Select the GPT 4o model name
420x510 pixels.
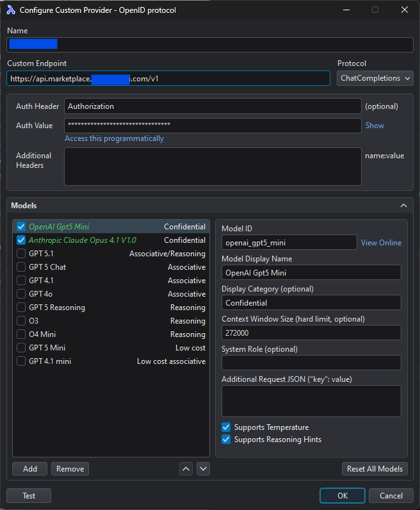(x=40, y=293)
